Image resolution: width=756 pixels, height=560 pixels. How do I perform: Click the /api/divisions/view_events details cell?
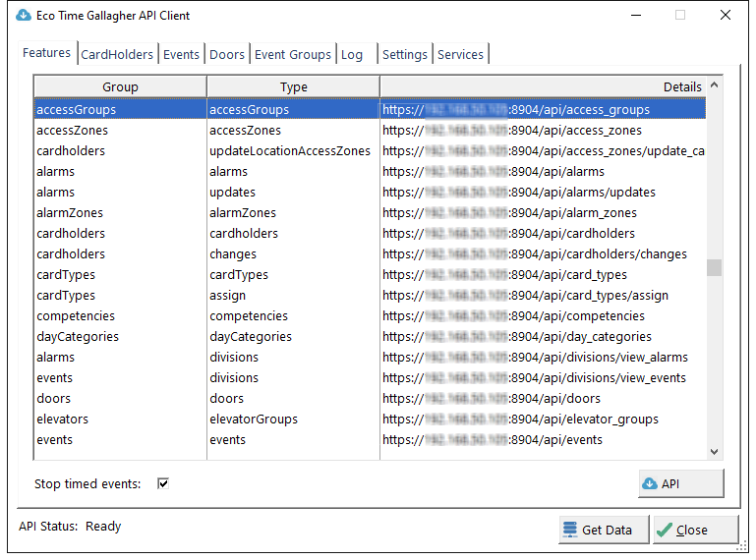pyautogui.click(x=543, y=378)
